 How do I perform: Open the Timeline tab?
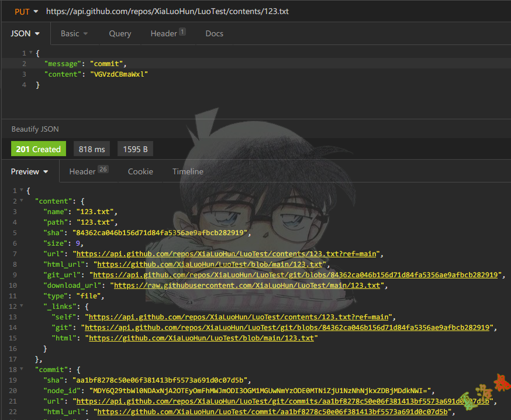click(x=188, y=171)
